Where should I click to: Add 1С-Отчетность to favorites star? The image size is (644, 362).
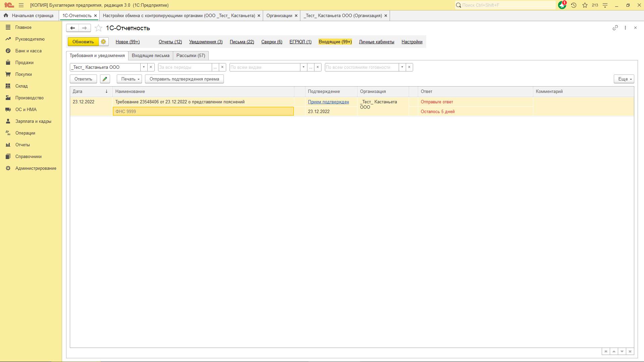tap(98, 28)
